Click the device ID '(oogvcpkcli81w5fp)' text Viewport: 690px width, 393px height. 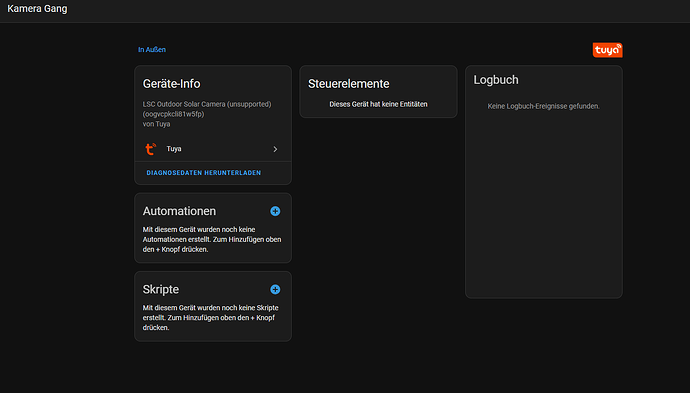[x=173, y=114]
